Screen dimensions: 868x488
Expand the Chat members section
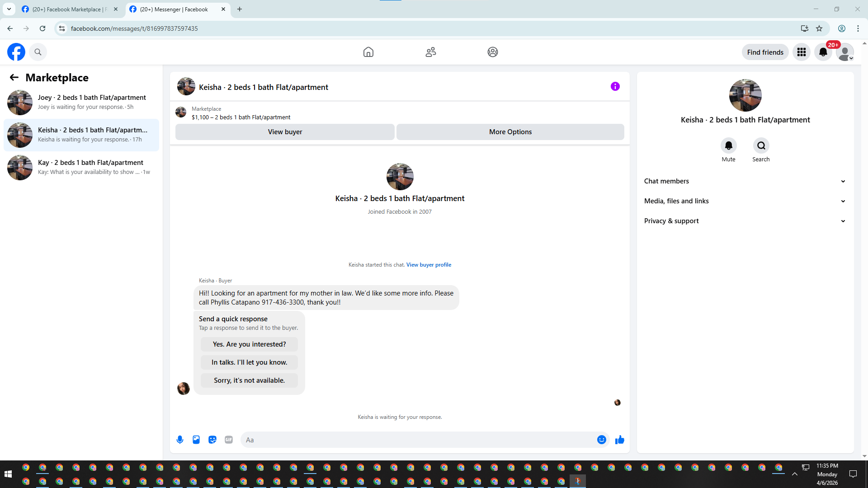pos(745,181)
